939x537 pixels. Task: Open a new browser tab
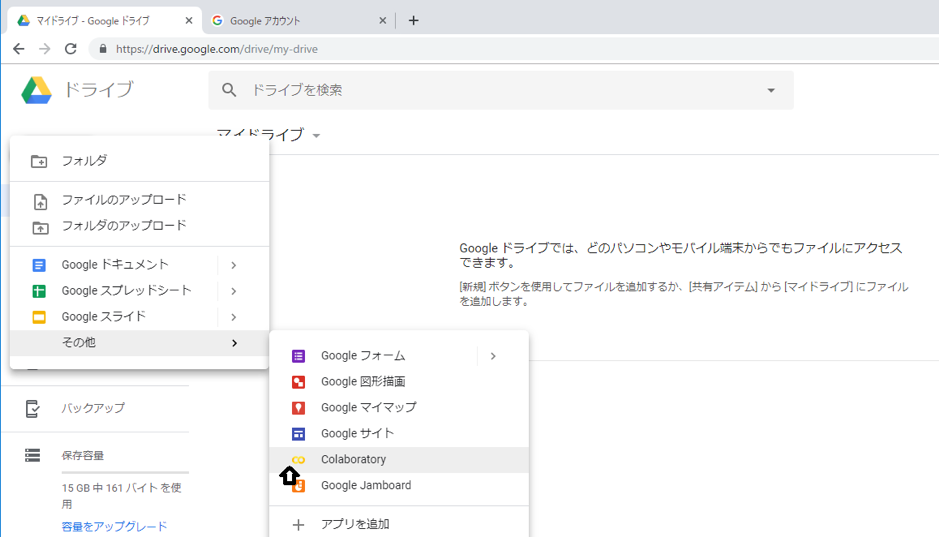tap(413, 20)
